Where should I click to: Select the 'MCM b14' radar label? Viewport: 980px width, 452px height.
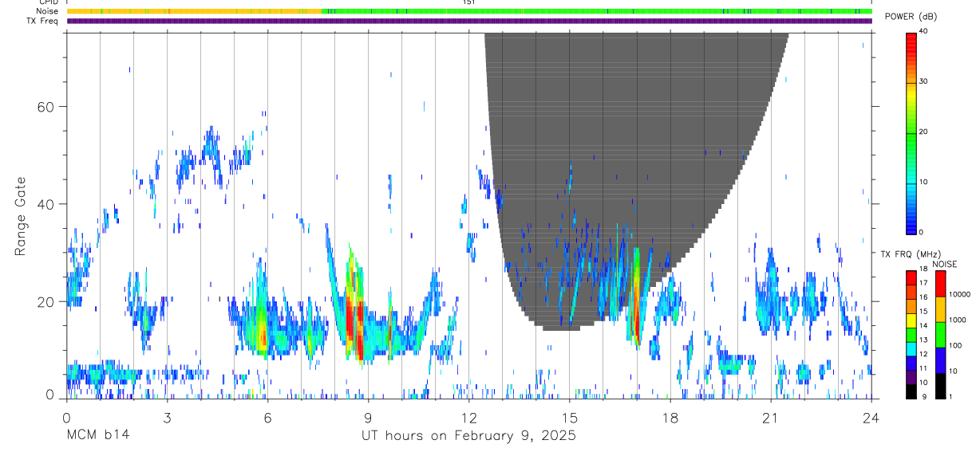98,435
